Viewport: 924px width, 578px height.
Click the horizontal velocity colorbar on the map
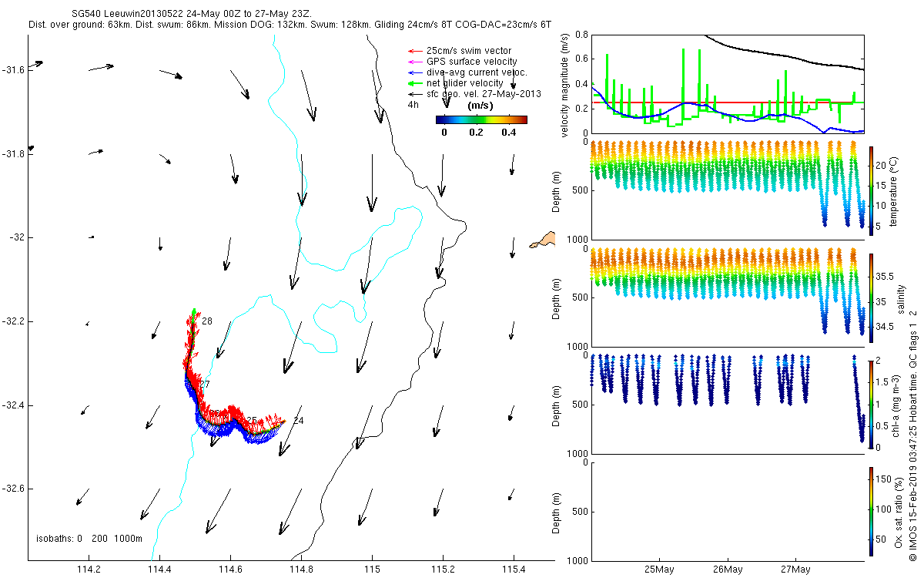point(481,119)
